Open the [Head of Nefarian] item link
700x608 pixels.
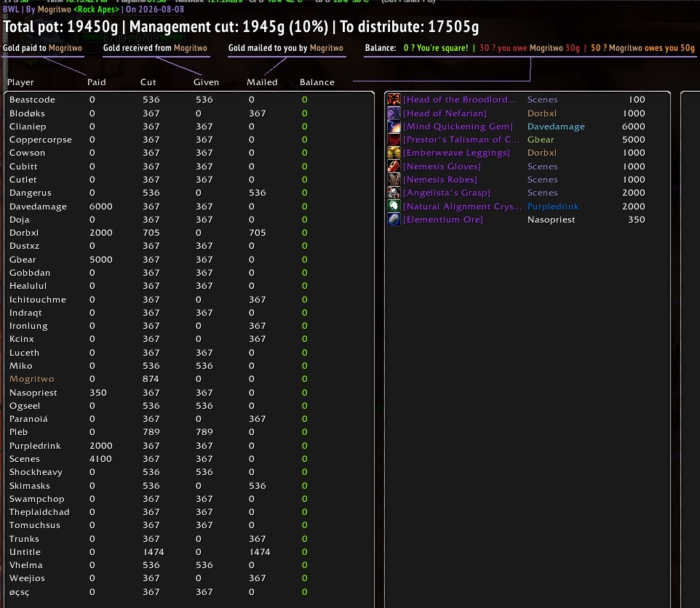coord(445,113)
